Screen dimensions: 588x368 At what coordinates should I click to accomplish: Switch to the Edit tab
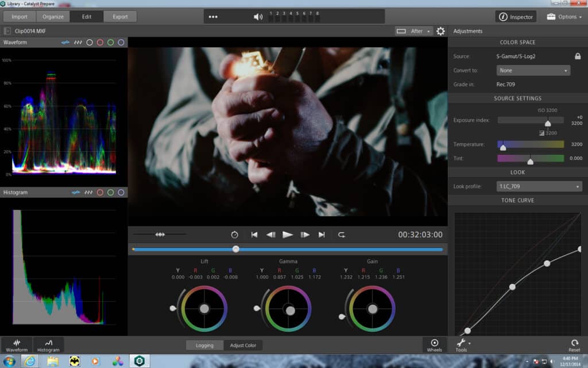pyautogui.click(x=87, y=17)
